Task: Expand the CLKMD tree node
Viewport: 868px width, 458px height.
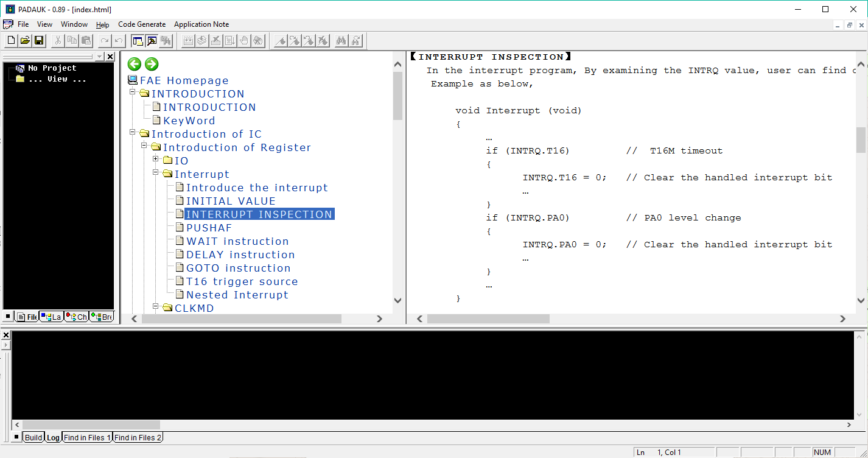Action: pyautogui.click(x=156, y=308)
